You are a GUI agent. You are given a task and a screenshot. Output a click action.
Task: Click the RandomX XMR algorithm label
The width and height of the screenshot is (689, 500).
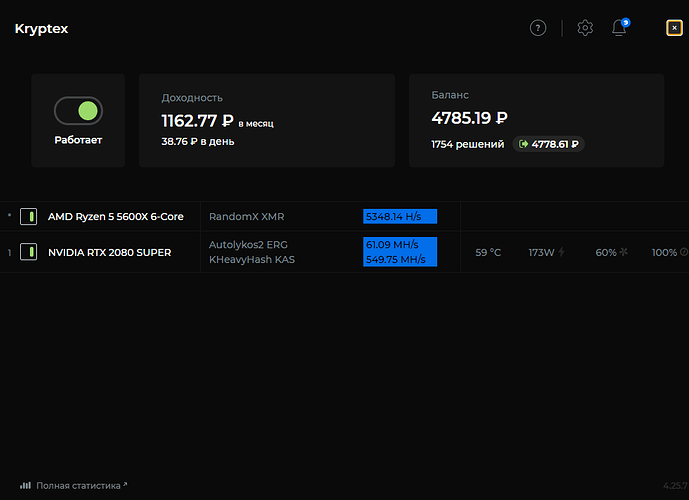click(x=247, y=217)
